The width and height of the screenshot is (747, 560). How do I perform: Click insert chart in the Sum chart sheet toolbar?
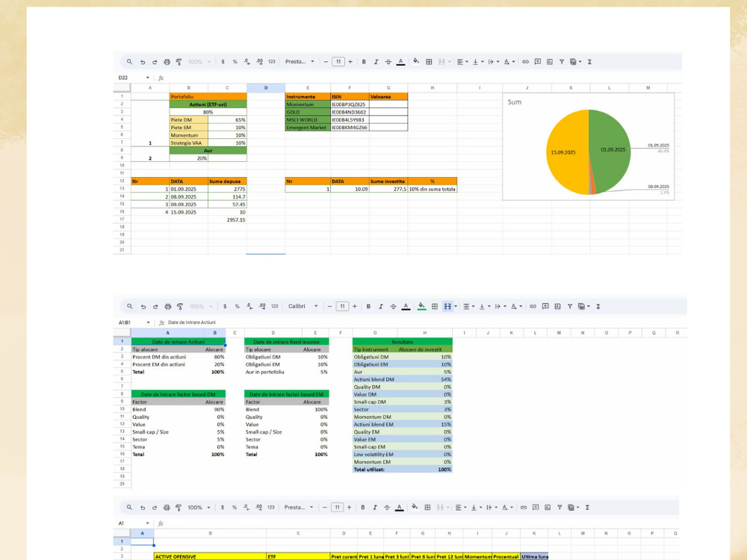coord(550,62)
